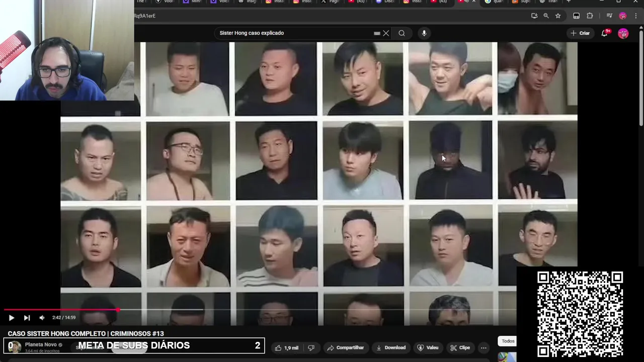Mute the video volume
Screen dimensions: 644x362
[42, 318]
